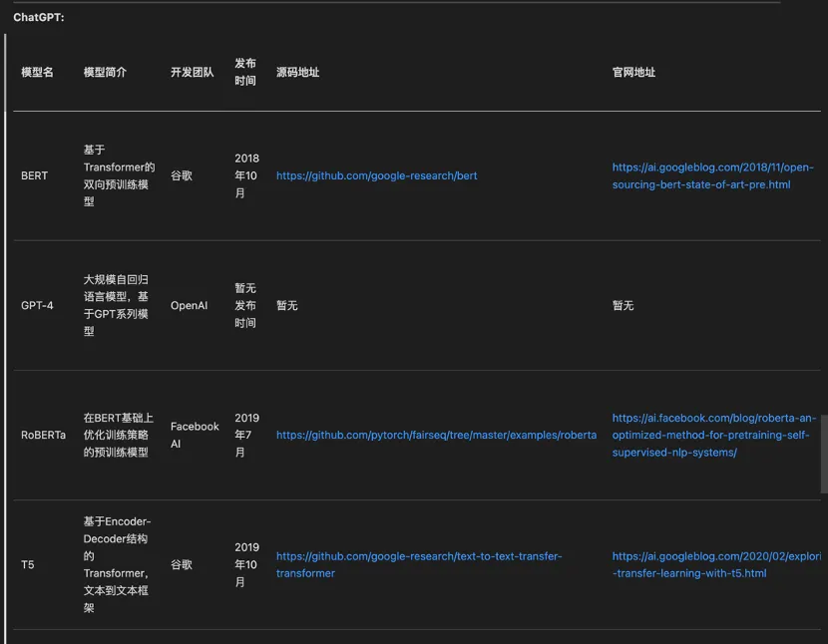This screenshot has height=644, width=828.
Task: Click 暂无 in GPT-4 official site column
Action: click(x=622, y=306)
